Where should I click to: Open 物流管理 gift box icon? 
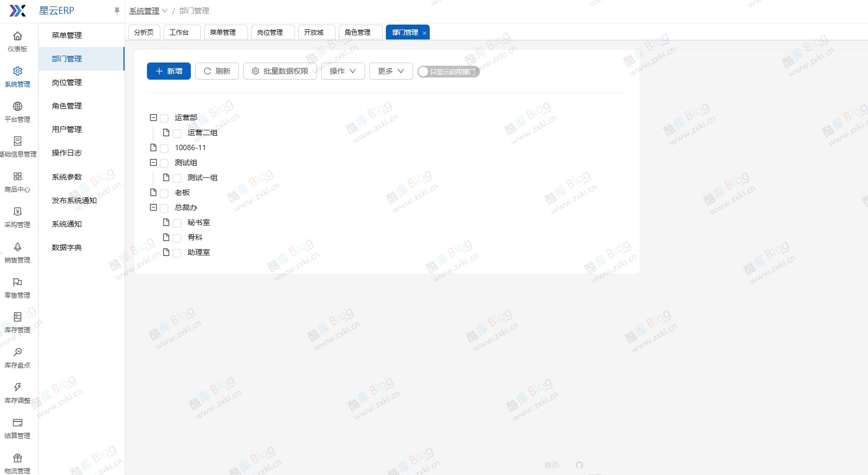18,458
